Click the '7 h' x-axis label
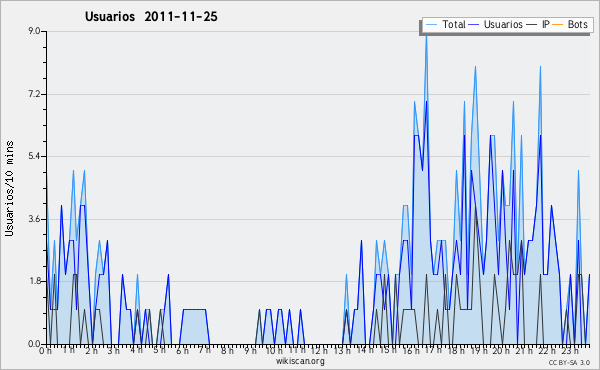 coord(205,350)
